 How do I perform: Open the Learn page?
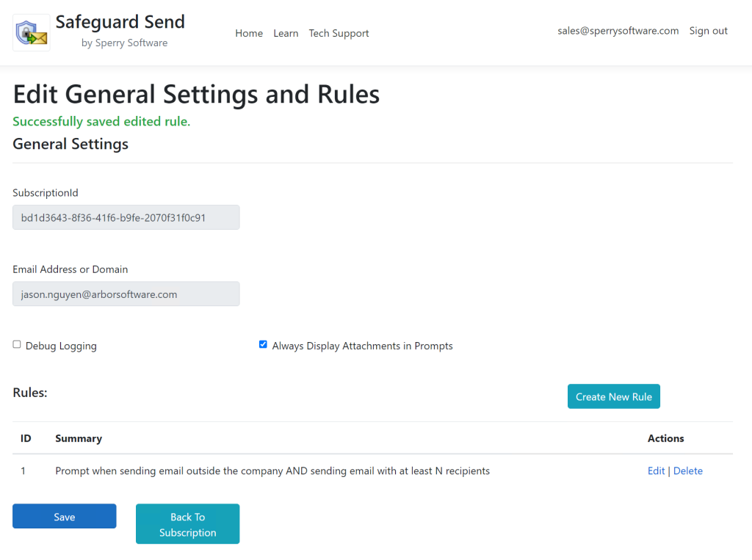pyautogui.click(x=286, y=33)
